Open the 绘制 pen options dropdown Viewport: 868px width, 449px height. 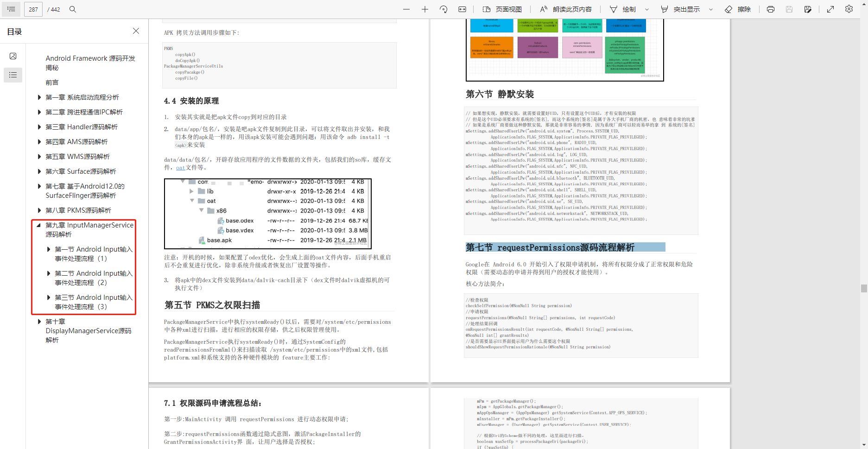pyautogui.click(x=647, y=9)
